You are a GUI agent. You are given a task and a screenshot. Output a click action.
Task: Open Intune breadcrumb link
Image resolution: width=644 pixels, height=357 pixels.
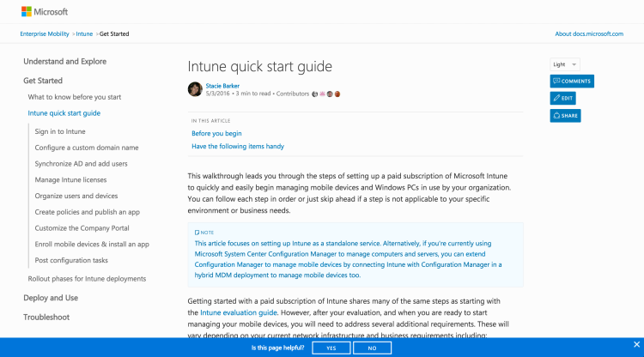tap(84, 34)
